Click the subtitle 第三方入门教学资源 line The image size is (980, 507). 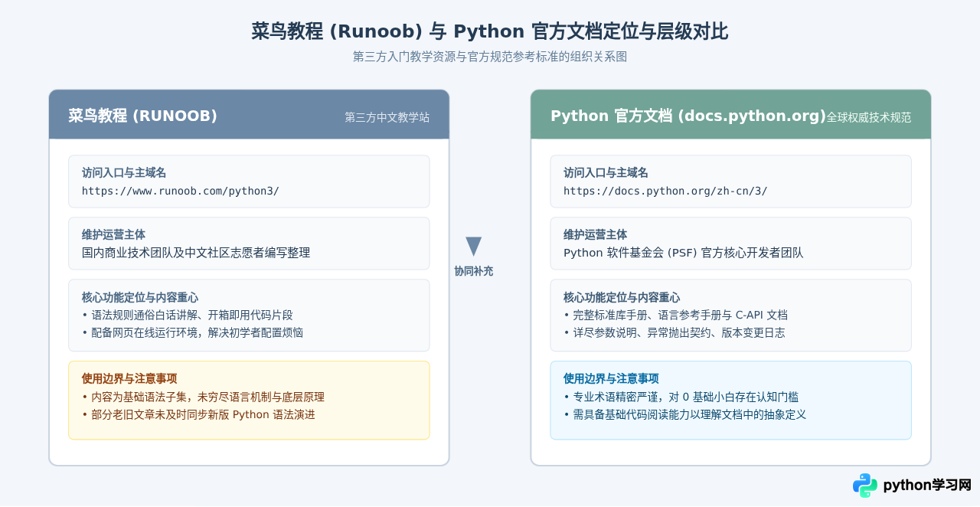(490, 57)
